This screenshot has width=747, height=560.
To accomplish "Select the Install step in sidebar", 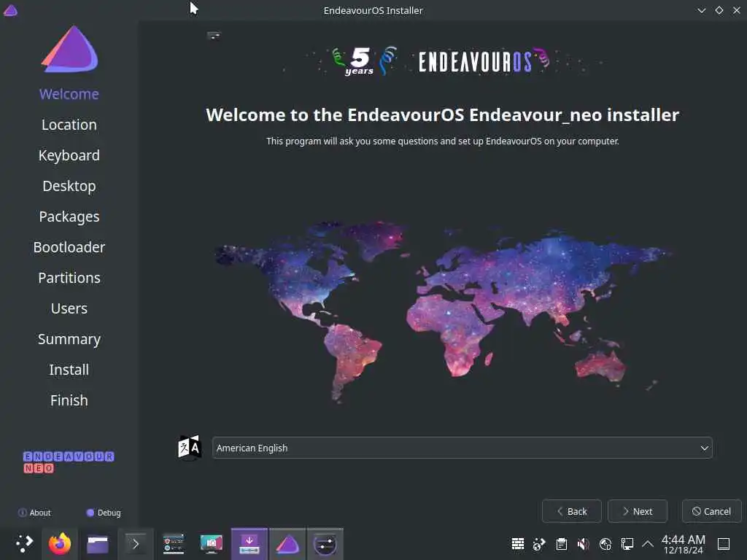I will tap(69, 370).
